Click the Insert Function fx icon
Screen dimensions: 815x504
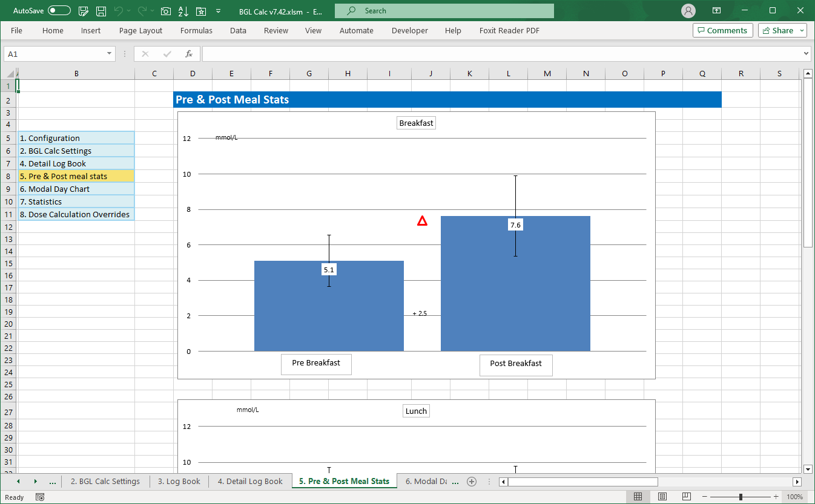point(189,54)
